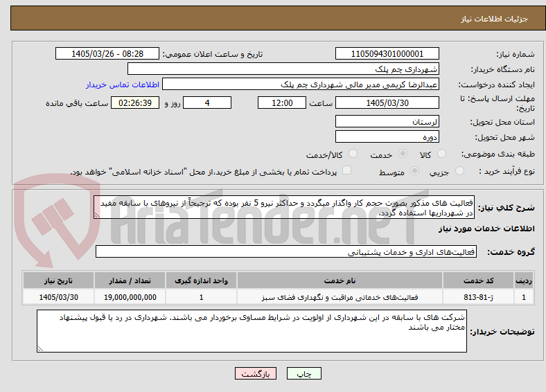Click service code cell ژ-81-813

click(479, 297)
